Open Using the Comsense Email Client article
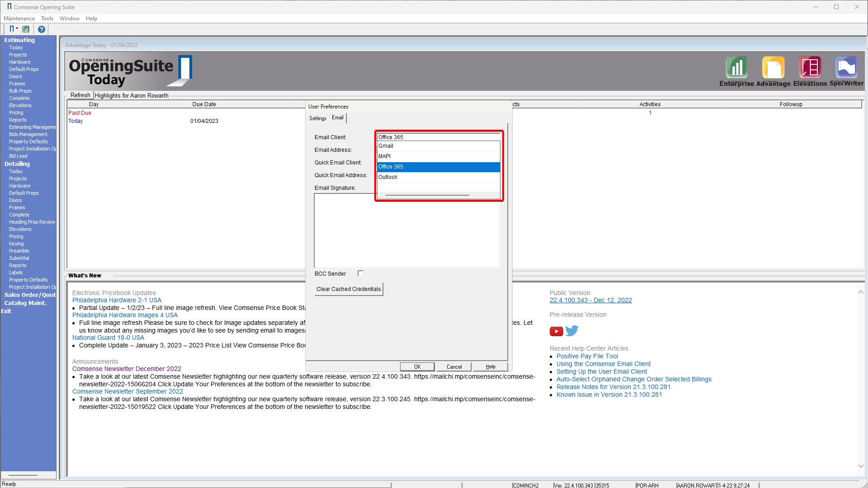The height and width of the screenshot is (488, 868). 604,364
